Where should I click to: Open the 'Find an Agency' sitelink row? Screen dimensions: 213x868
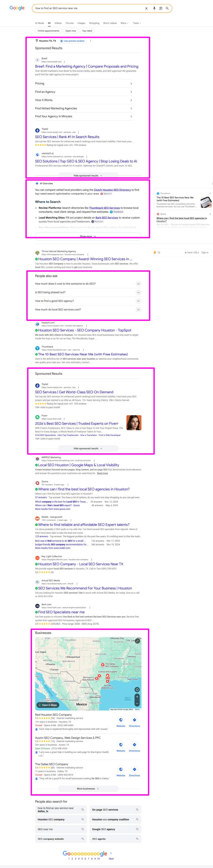click(84, 92)
